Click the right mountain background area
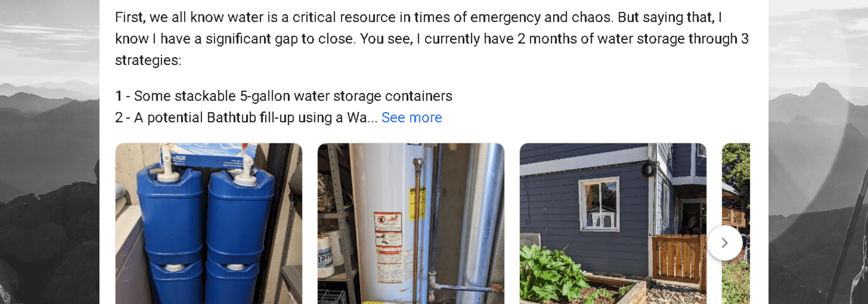The height and width of the screenshot is (304, 868). click(x=818, y=152)
